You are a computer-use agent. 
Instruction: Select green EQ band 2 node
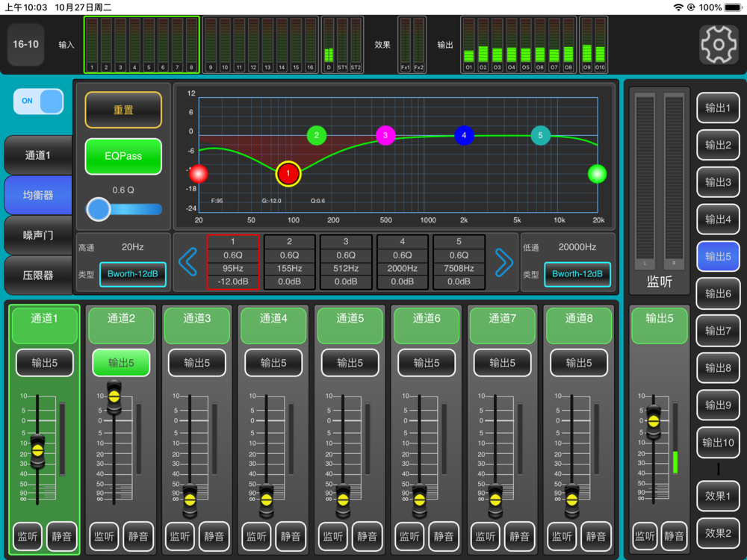(x=317, y=136)
